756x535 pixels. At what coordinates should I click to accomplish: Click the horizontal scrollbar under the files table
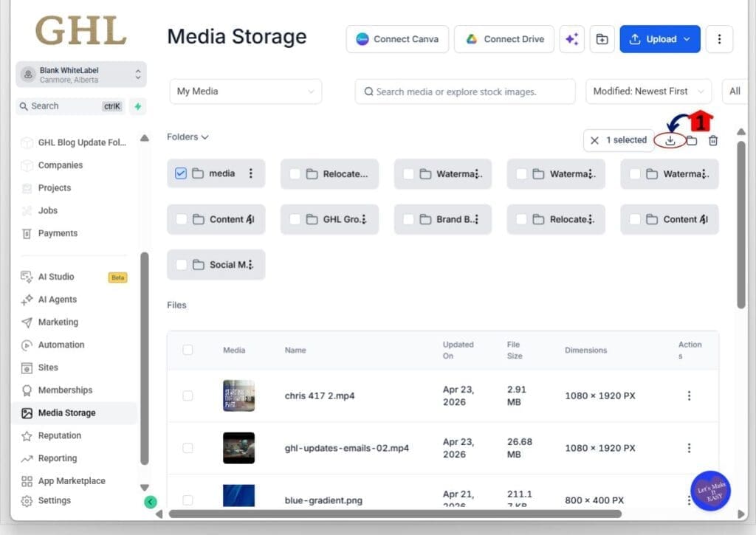(395, 514)
